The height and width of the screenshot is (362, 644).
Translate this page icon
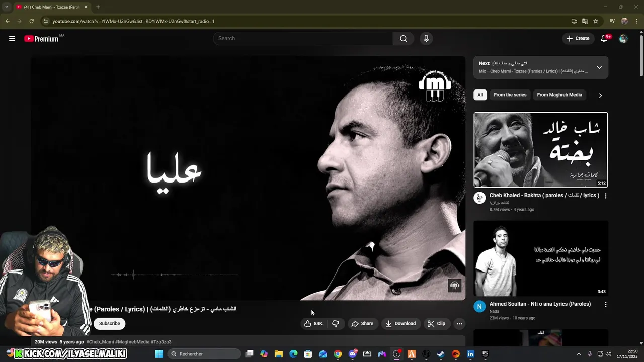tap(585, 21)
